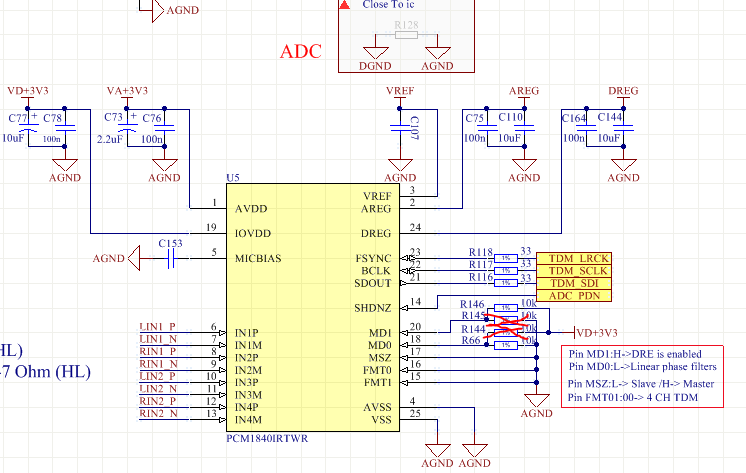Select pull-up resistor R146
746x473 pixels.
coord(506,308)
